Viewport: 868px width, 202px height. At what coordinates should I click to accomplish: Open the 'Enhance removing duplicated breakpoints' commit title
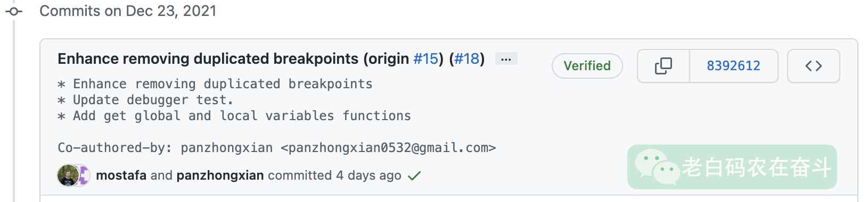[233, 58]
